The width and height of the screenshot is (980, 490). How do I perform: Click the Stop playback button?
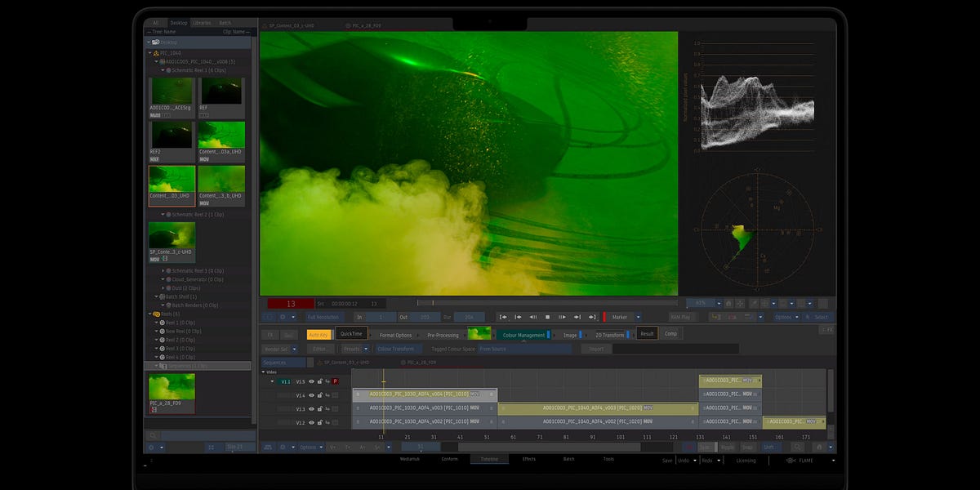[x=547, y=317]
